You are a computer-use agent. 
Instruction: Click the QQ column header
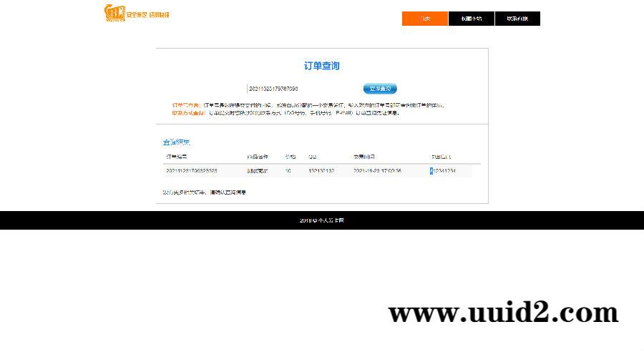pyautogui.click(x=313, y=157)
